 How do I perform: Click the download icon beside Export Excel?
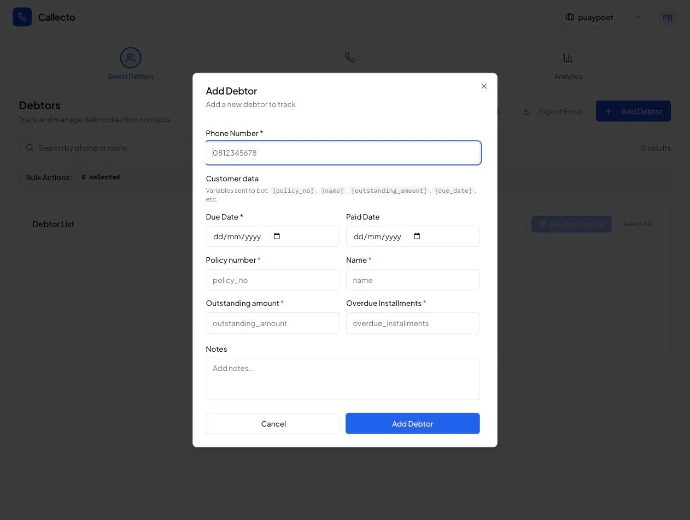526,111
